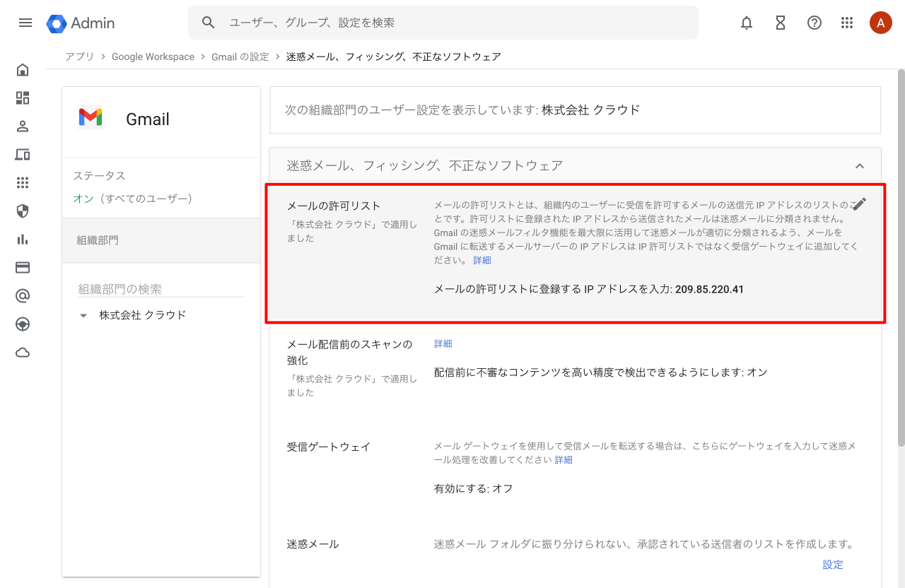Image resolution: width=905 pixels, height=588 pixels.
Task: Click メール配信前のスキャンの強化 setting title
Action: pos(349,352)
